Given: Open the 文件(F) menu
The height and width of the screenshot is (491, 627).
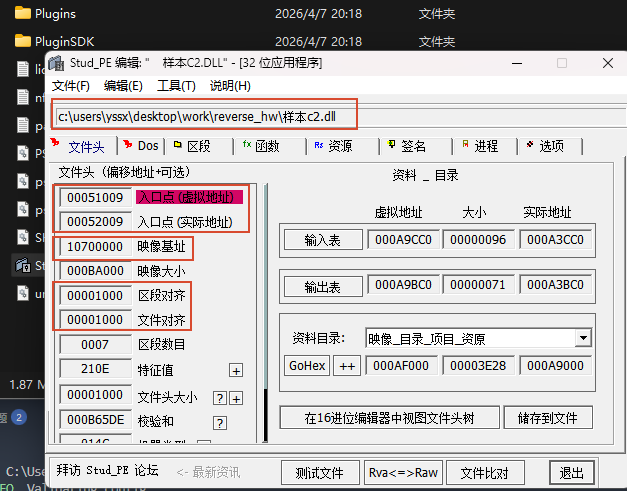Looking at the screenshot, I should point(71,86).
